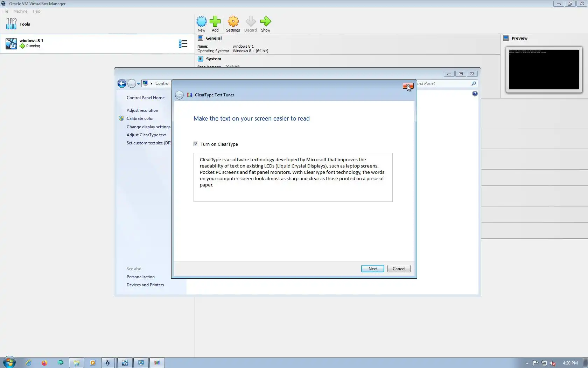This screenshot has height=368, width=588.
Task: Click the search magnifier in Control Panel
Action: pos(474,83)
